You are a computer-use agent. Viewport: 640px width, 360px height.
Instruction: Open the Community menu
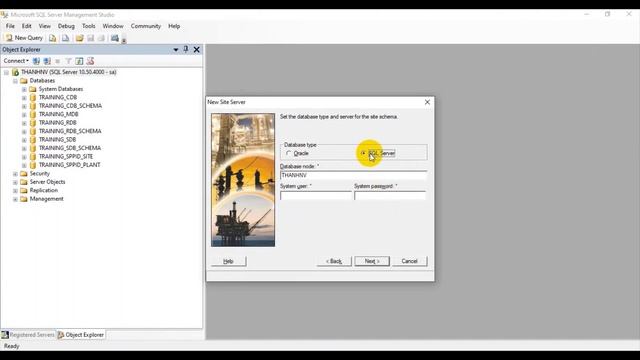(146, 26)
